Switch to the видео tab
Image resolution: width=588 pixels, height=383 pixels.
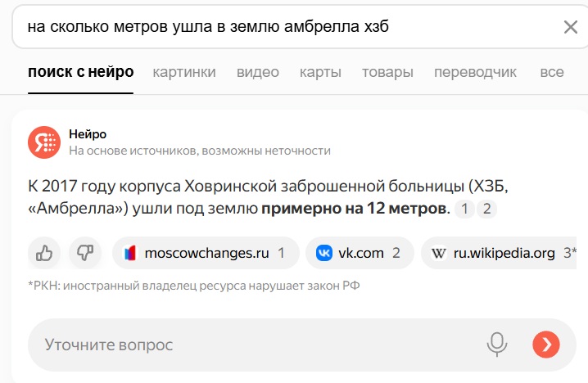(x=258, y=72)
